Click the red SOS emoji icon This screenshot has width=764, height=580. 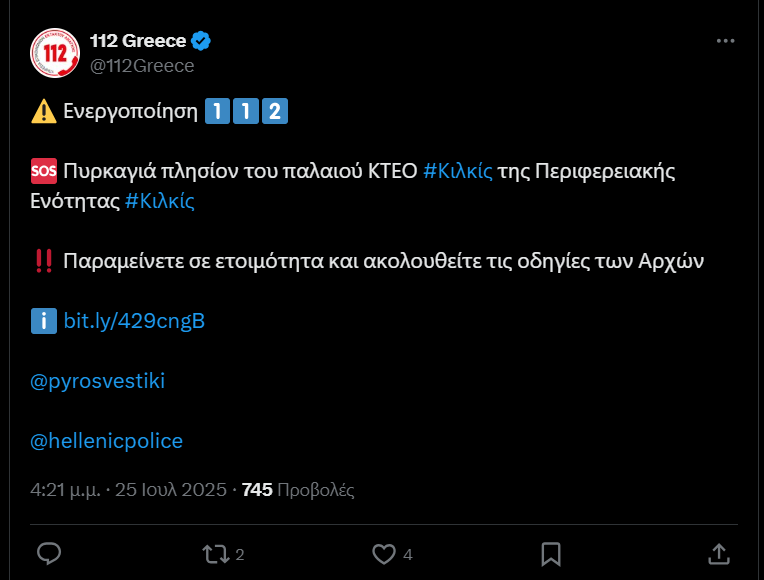(x=44, y=171)
